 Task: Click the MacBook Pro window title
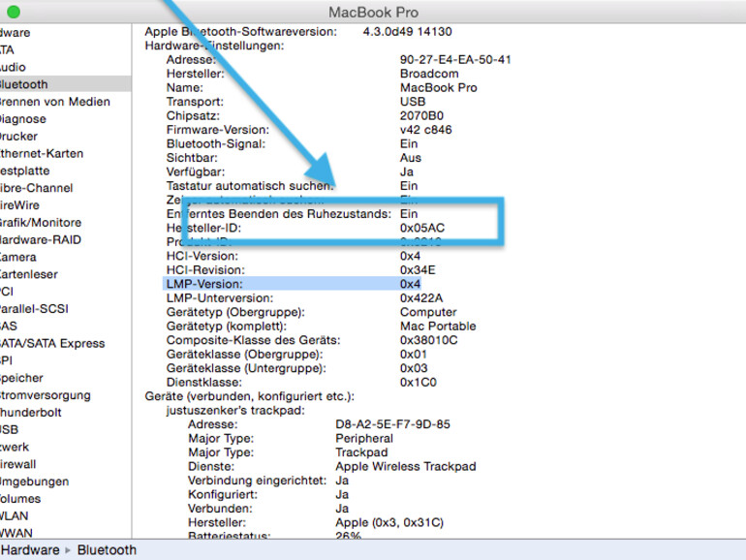click(373, 13)
